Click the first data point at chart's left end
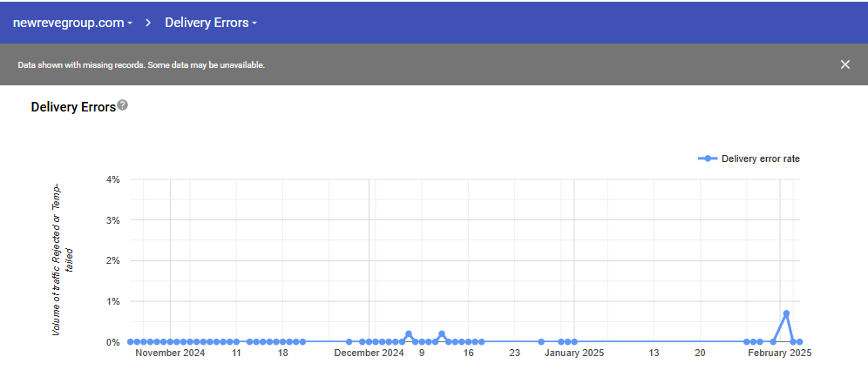The image size is (868, 377). (131, 342)
